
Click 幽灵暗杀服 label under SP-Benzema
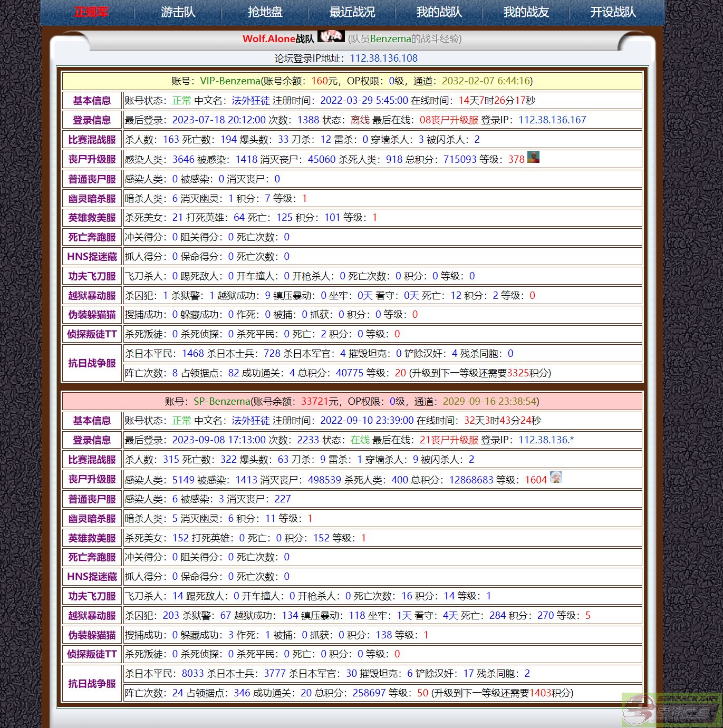92,519
